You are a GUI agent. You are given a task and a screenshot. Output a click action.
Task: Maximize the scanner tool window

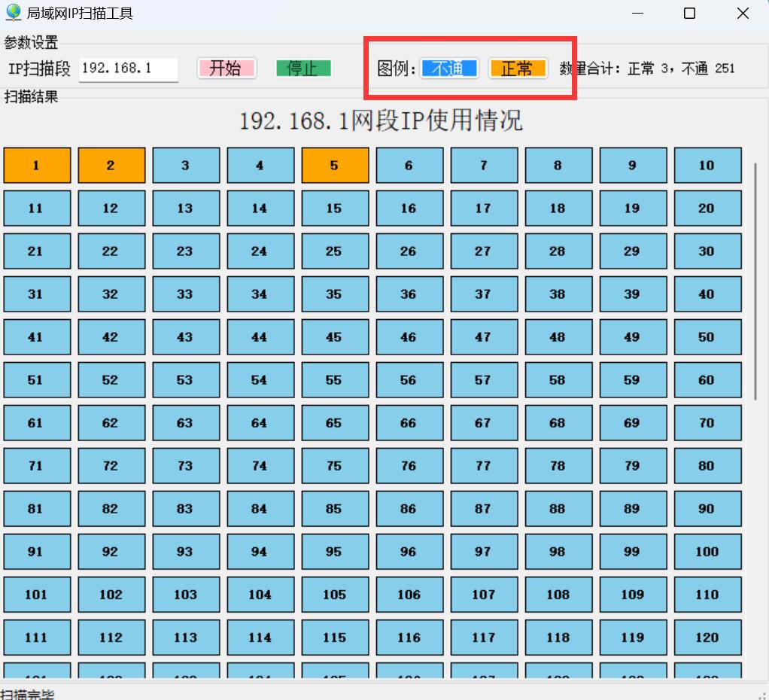(689, 14)
